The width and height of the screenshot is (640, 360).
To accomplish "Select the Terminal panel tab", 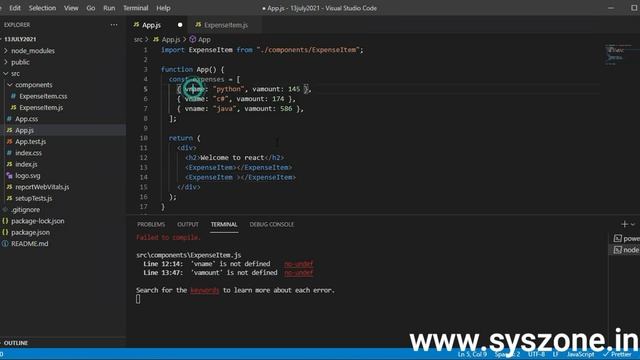I will (x=224, y=224).
